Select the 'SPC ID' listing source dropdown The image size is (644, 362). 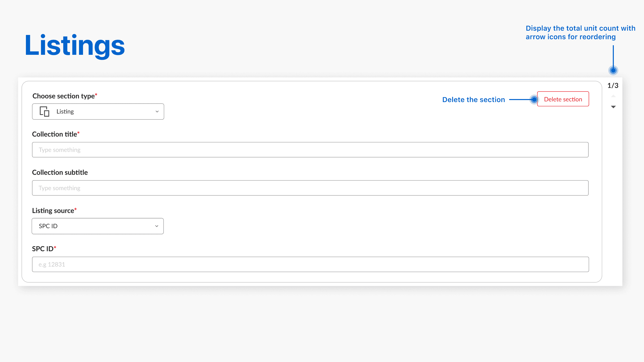point(98,226)
